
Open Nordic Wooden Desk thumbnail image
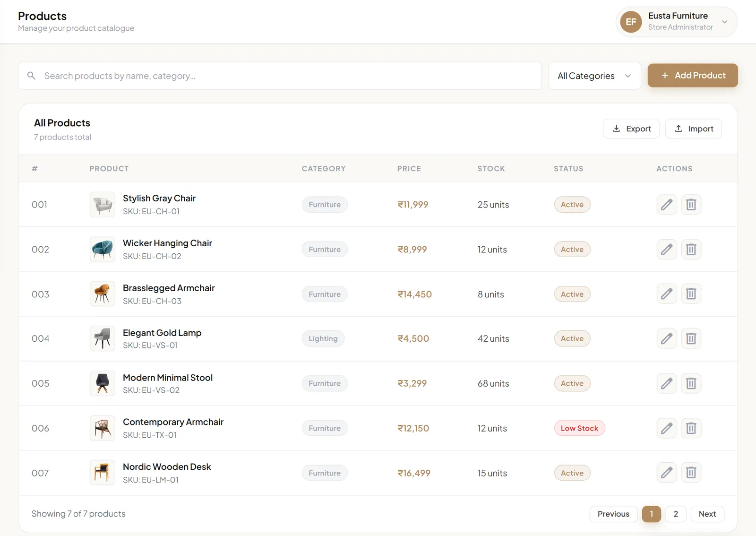103,473
